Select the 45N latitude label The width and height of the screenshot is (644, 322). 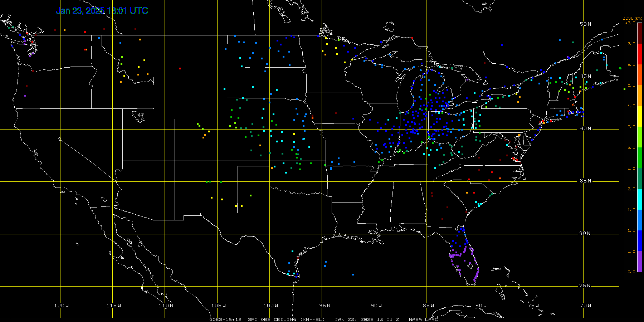[x=585, y=77]
